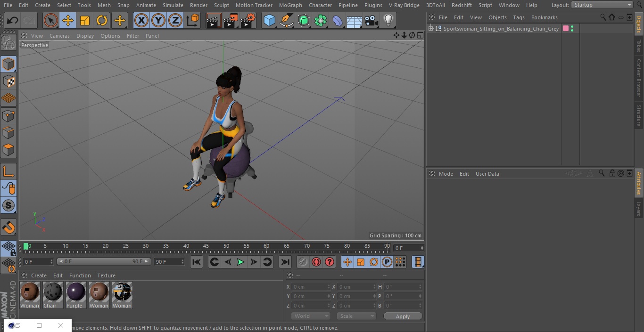Toggle X axis lock
Viewport: 644px width, 332px height.
pos(141,21)
